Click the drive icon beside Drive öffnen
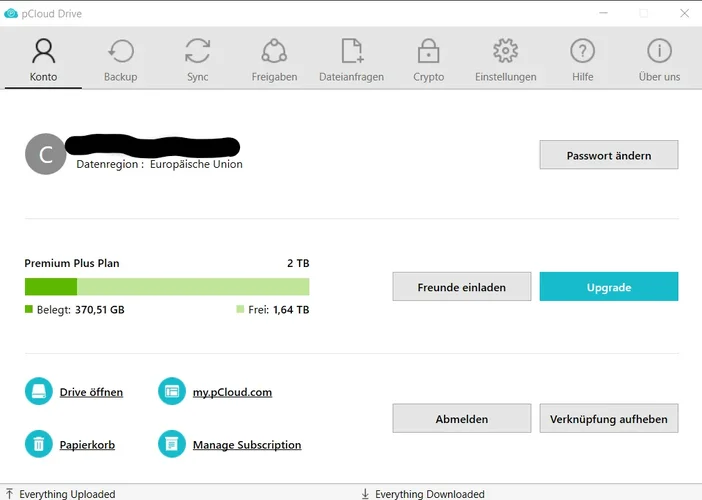 39,391
